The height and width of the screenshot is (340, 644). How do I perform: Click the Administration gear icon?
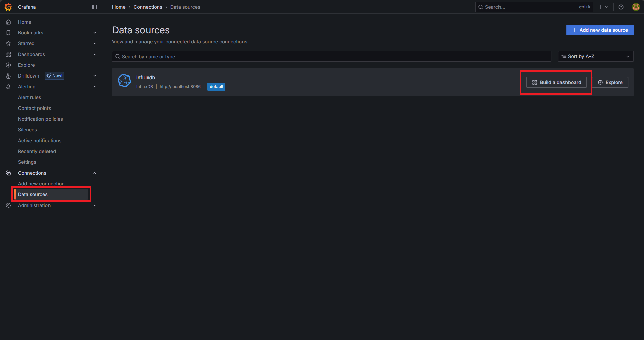pos(8,205)
